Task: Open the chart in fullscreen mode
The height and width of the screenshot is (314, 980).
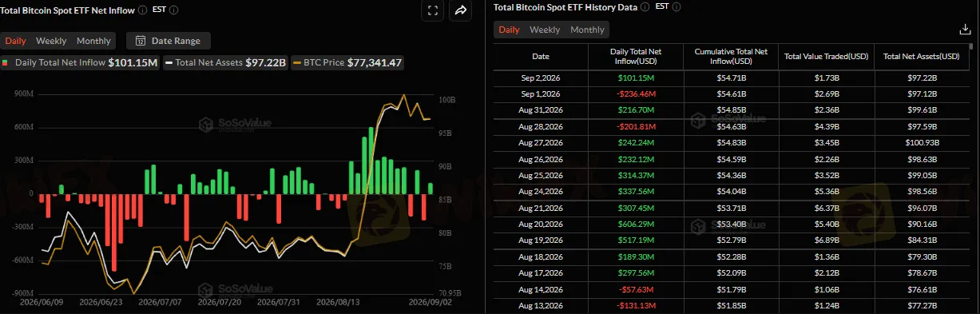Action: pyautogui.click(x=432, y=10)
